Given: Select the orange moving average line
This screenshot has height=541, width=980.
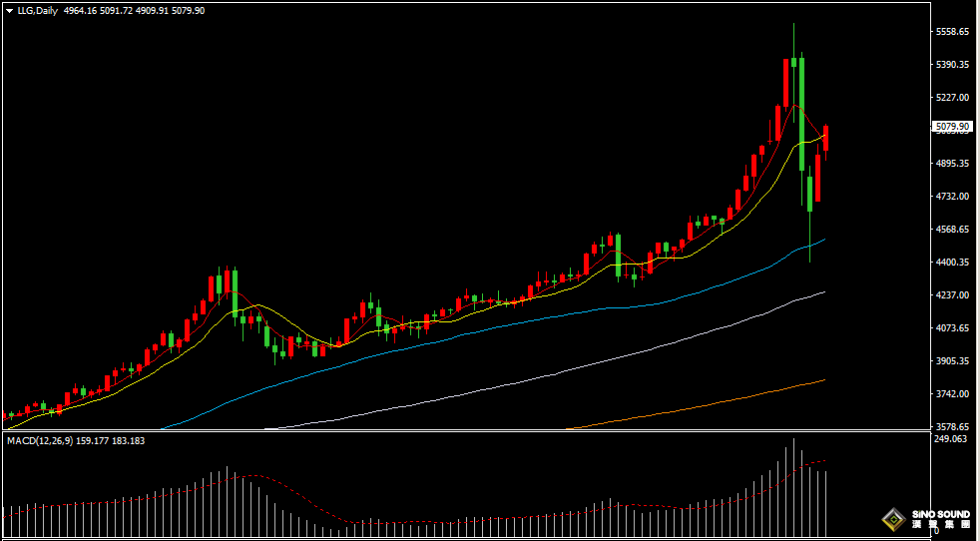Looking at the screenshot, I should coord(699,402).
